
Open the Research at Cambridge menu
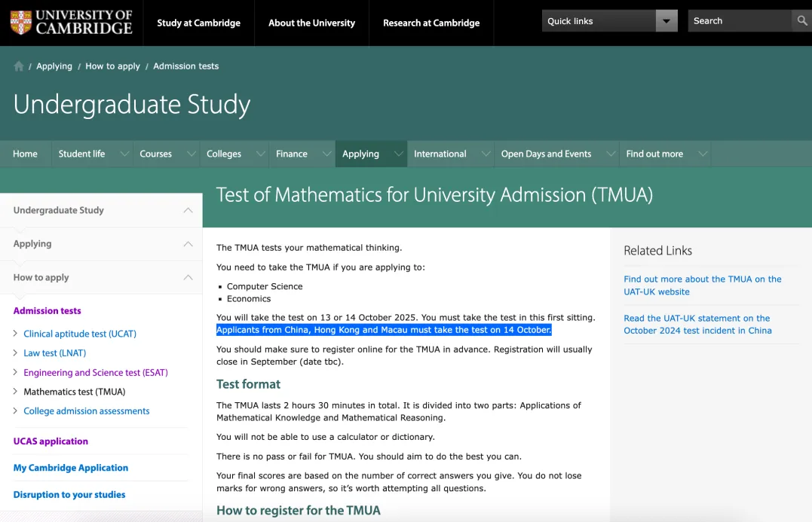tap(431, 23)
